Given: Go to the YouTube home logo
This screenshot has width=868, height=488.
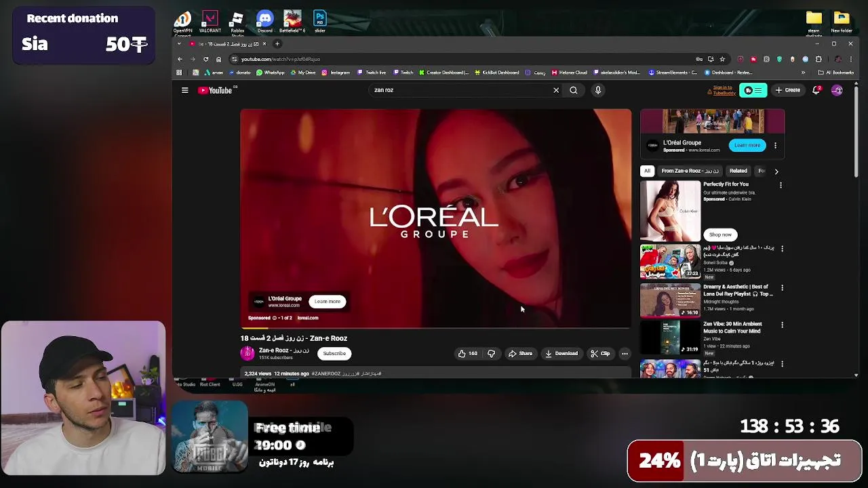Looking at the screenshot, I should click(215, 90).
